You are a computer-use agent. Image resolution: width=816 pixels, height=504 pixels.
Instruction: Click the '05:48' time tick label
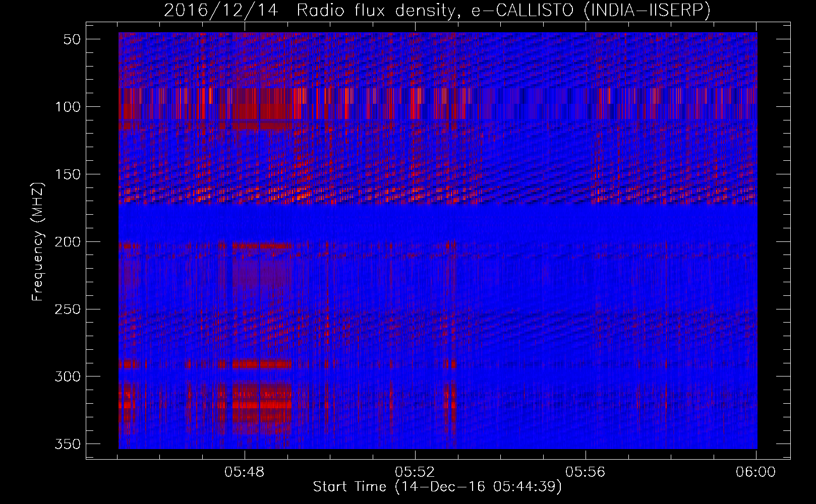pyautogui.click(x=245, y=472)
